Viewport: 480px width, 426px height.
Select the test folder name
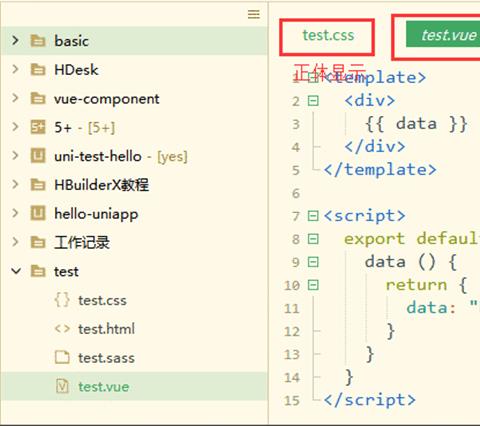66,271
